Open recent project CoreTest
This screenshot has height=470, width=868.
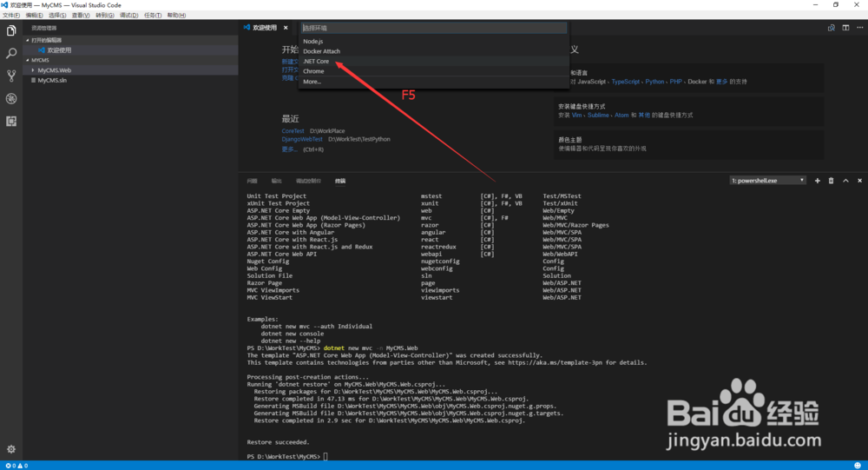click(x=293, y=131)
